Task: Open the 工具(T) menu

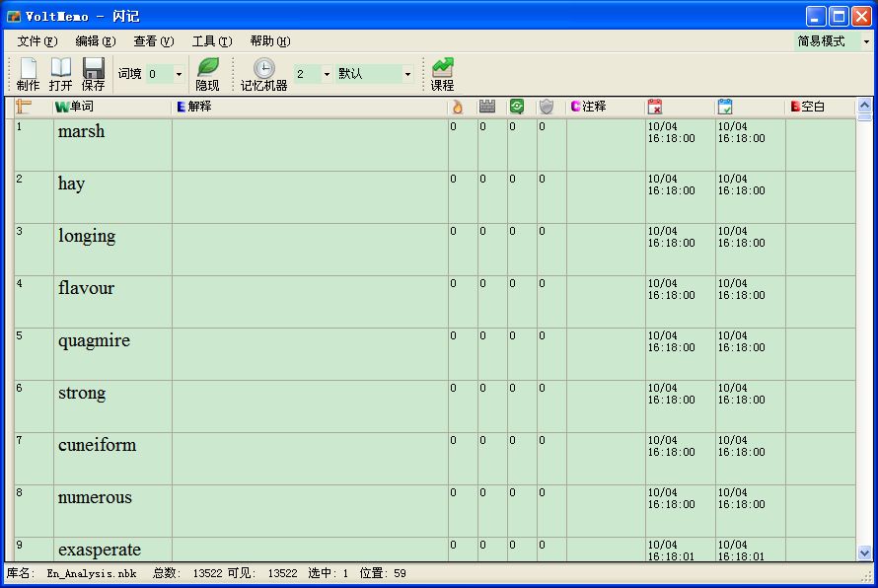Action: pyautogui.click(x=212, y=41)
